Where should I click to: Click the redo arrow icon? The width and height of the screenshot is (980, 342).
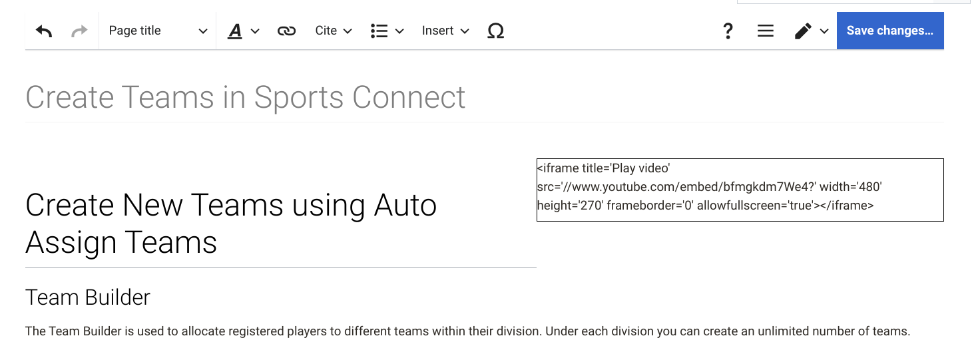[x=79, y=31]
